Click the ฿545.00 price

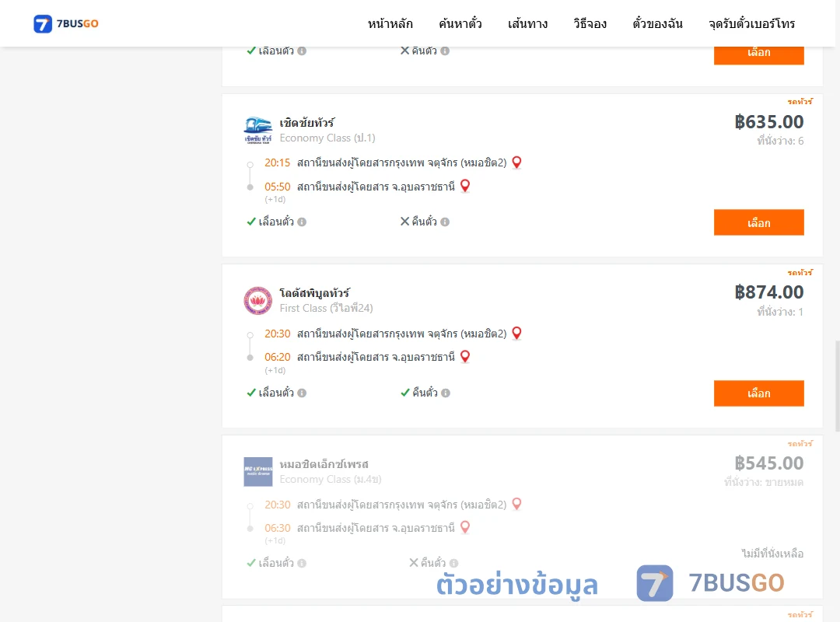pyautogui.click(x=768, y=463)
